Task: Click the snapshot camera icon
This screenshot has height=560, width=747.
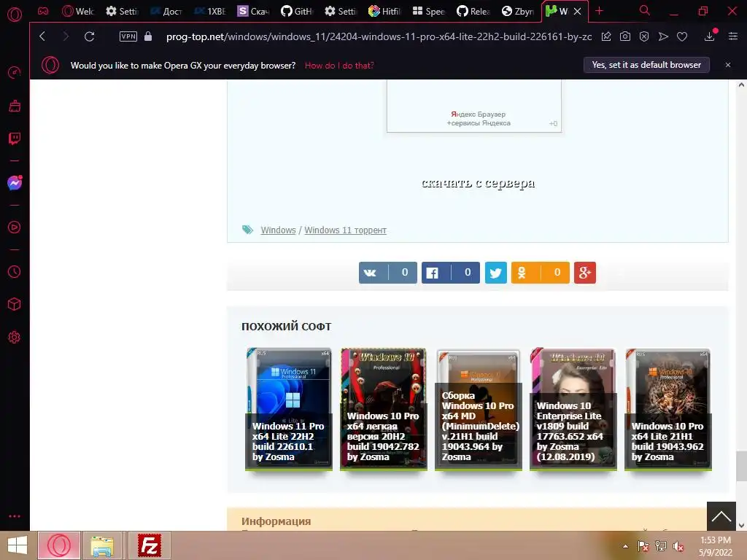Action: pyautogui.click(x=625, y=36)
